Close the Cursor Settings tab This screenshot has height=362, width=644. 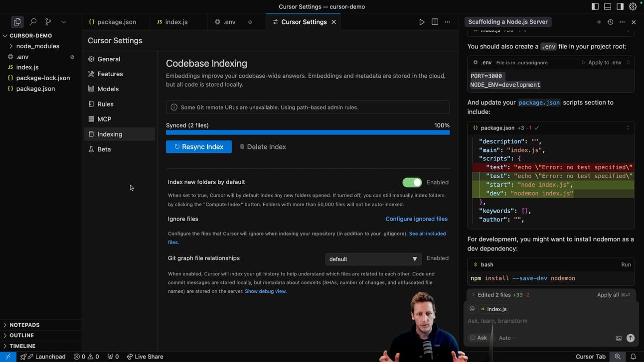(333, 22)
